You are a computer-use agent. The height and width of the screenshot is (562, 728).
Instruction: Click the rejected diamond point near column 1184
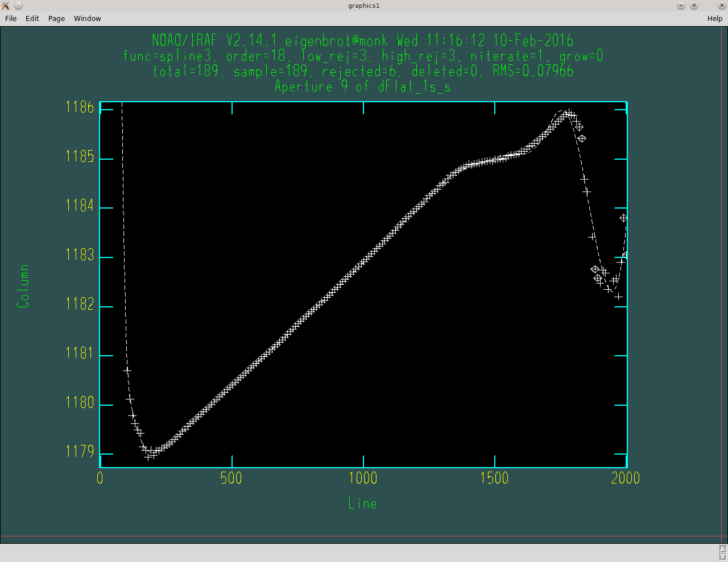[x=623, y=218]
